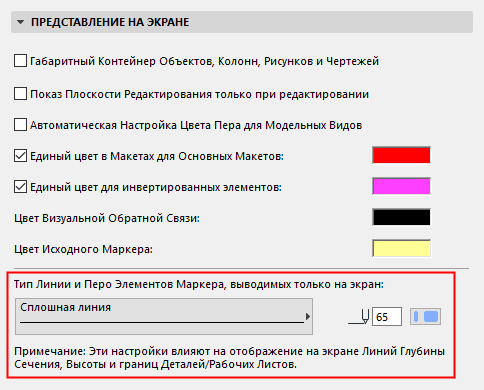
Task: Click the pen icon beside the number field
Action: (359, 316)
